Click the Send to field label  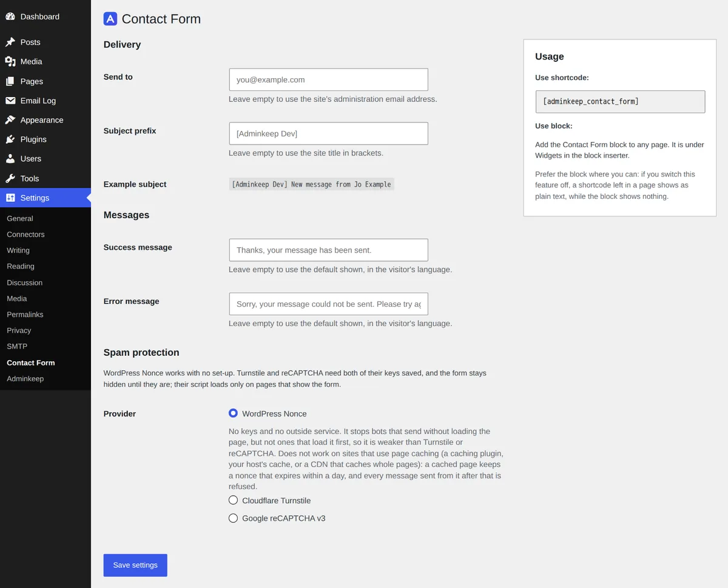[x=118, y=77]
